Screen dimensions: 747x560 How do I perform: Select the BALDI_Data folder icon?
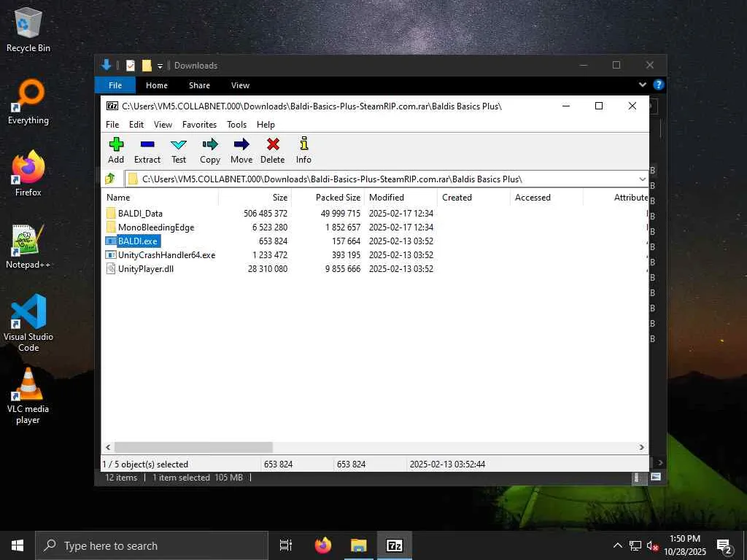111,213
